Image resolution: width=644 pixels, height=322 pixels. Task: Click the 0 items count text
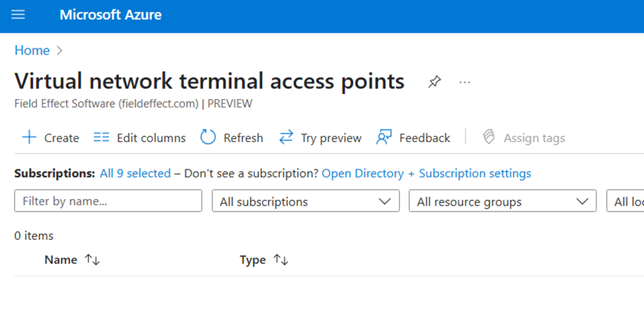coord(34,235)
